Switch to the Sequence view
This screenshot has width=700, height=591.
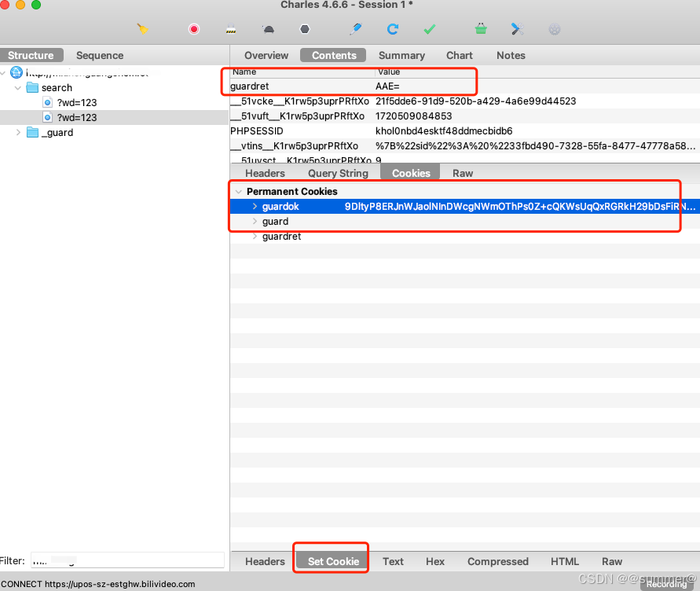[x=100, y=56]
